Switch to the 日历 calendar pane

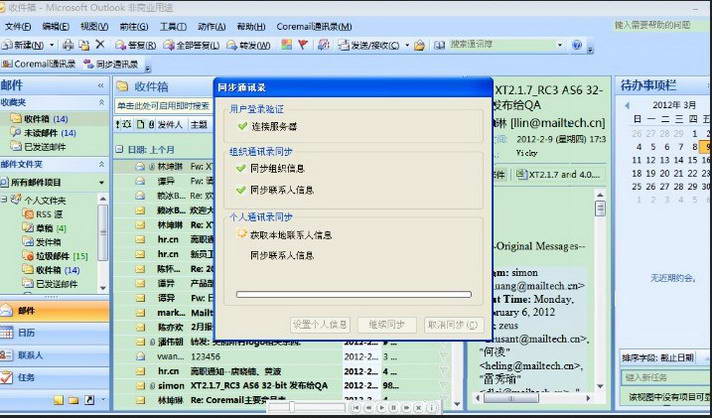click(x=54, y=333)
